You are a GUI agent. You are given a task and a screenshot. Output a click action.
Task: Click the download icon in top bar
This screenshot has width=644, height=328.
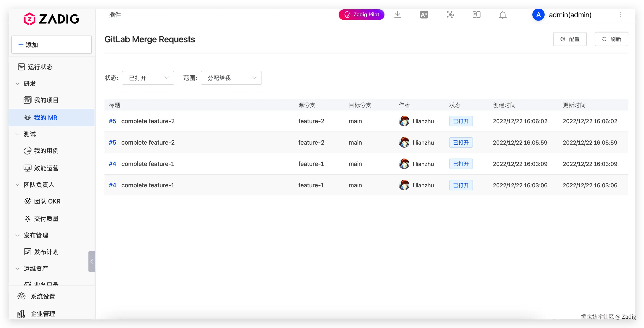pos(397,15)
